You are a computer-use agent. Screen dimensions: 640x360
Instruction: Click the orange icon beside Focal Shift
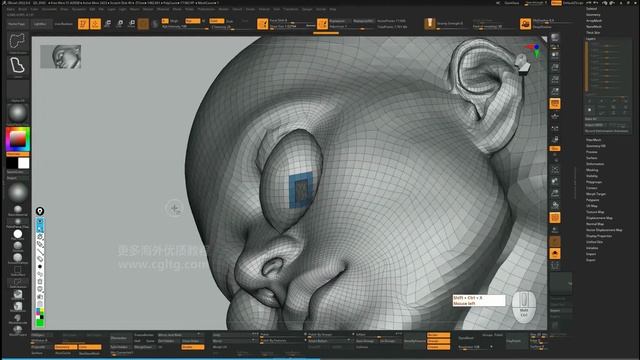click(x=263, y=24)
